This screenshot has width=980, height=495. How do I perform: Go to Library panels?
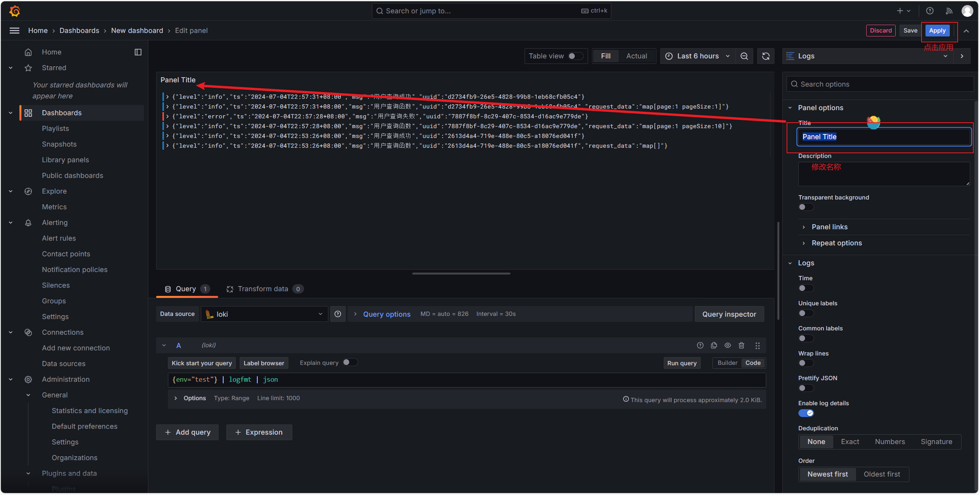pos(66,160)
